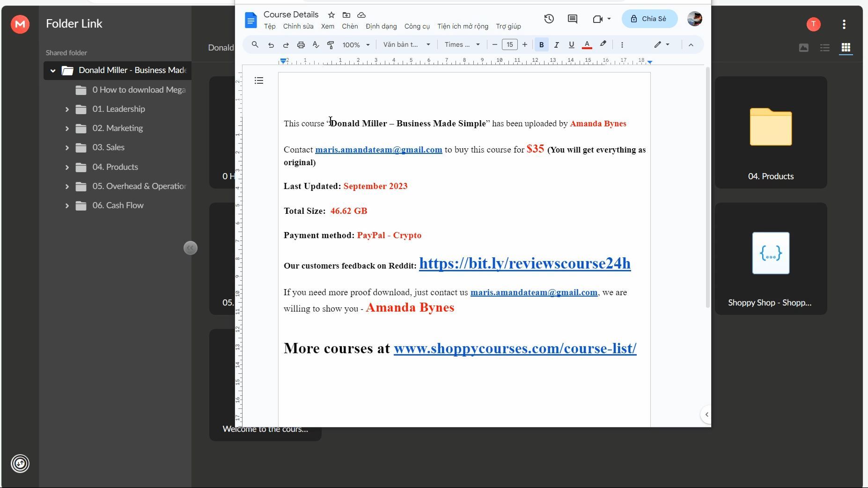This screenshot has width=868, height=488.
Task: Open the text color picker
Action: tap(587, 45)
